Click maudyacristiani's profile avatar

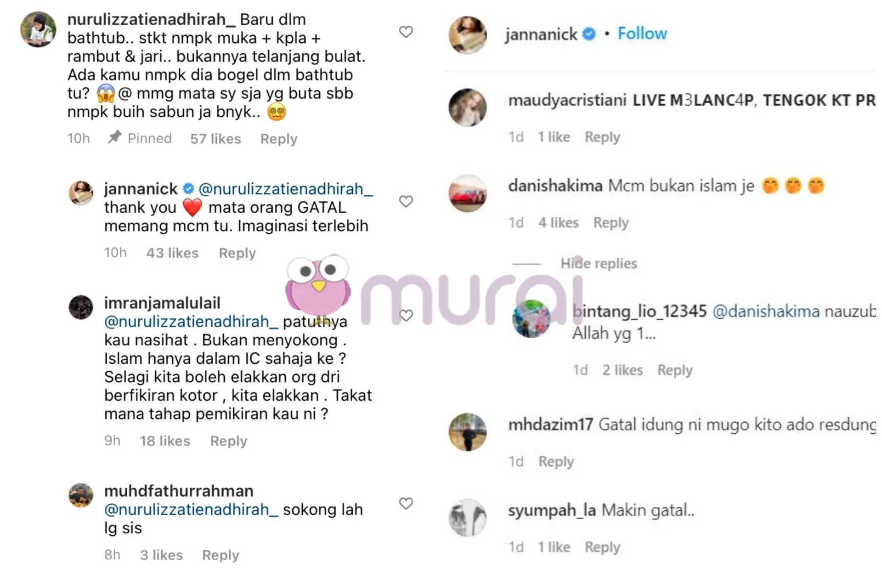468,107
